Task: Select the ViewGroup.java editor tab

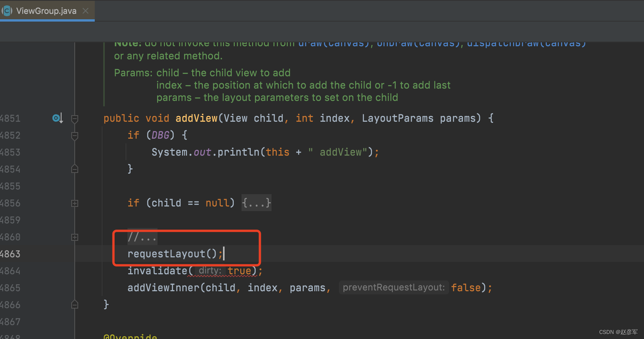Action: coord(47,11)
